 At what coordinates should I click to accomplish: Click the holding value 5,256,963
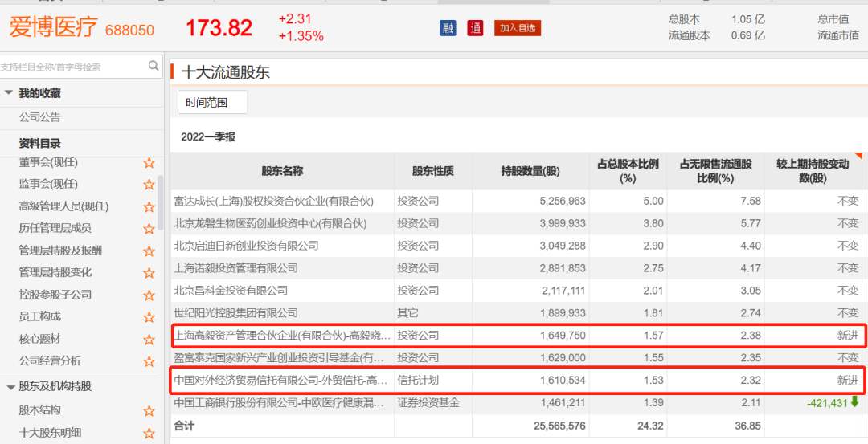pyautogui.click(x=563, y=202)
